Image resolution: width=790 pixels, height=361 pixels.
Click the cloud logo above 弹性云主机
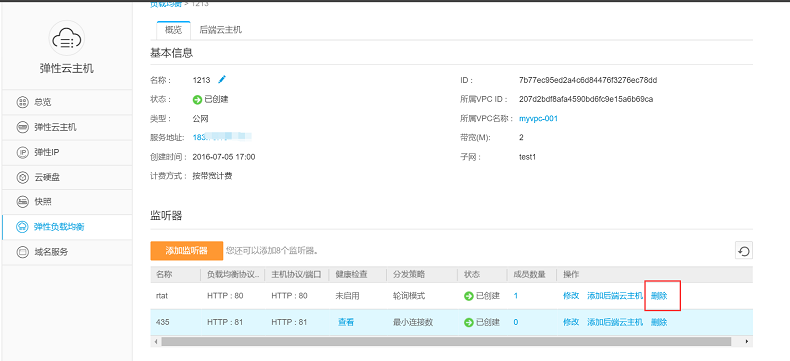[67, 39]
